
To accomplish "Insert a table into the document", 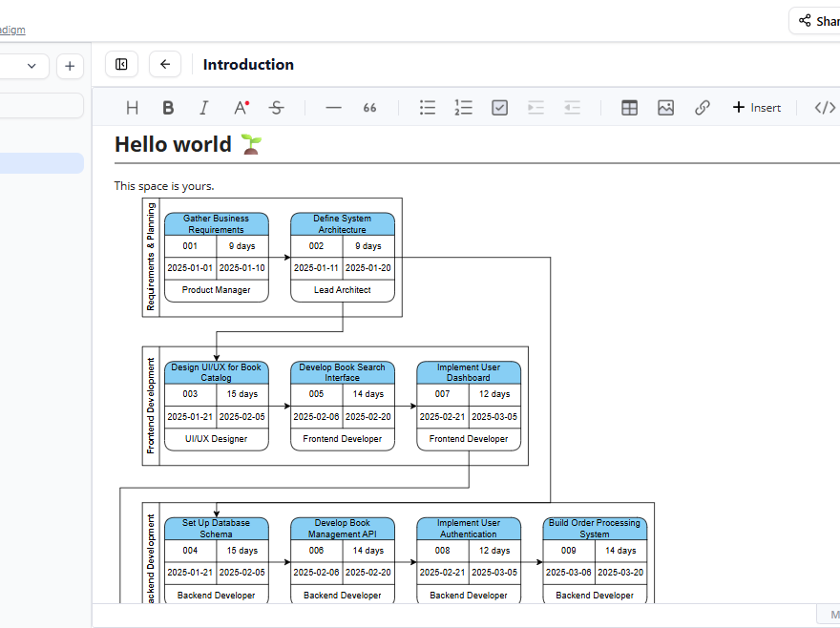I will [629, 107].
